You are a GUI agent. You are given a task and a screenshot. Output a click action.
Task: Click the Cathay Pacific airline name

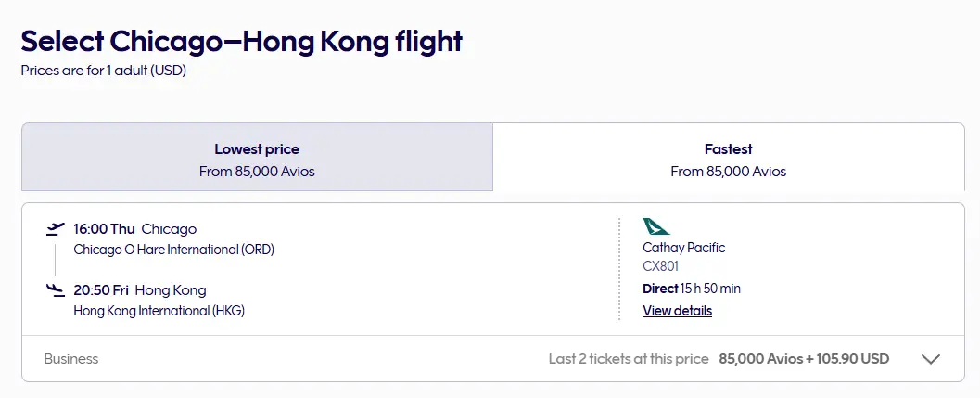click(x=683, y=248)
